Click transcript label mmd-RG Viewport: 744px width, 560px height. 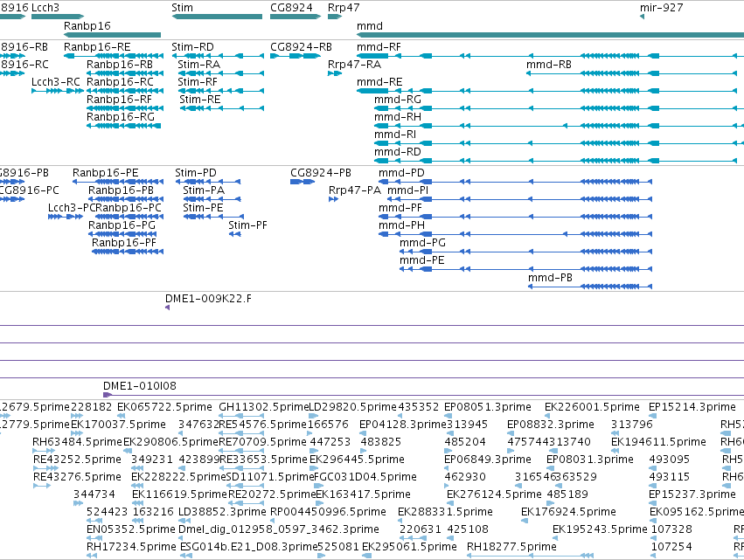pyautogui.click(x=398, y=100)
